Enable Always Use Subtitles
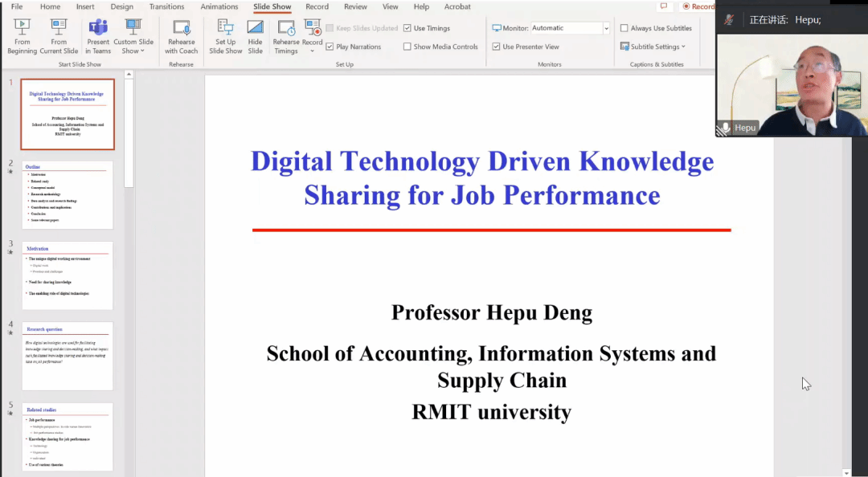868x477 pixels. 624,28
